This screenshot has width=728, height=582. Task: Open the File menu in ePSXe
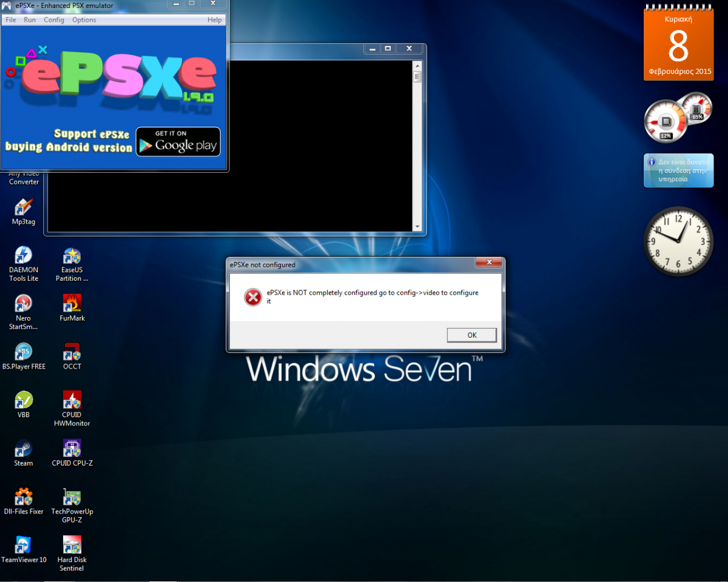[10, 20]
